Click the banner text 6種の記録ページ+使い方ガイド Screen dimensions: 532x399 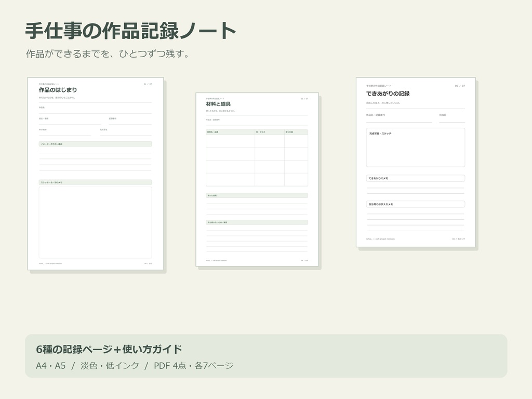(x=109, y=349)
